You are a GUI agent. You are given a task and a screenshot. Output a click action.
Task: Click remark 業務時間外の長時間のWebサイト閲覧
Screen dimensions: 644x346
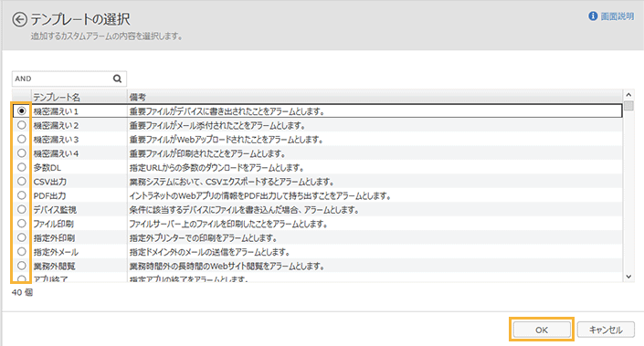click(227, 266)
